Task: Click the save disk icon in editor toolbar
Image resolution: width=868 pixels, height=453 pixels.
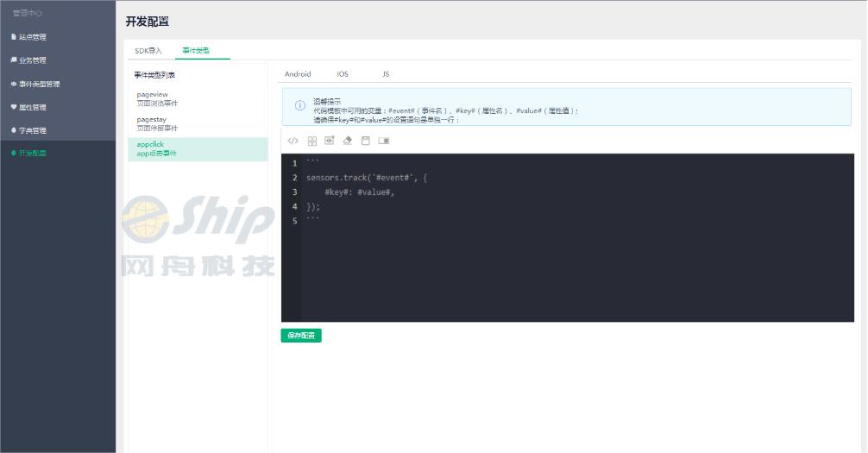Action: click(x=365, y=141)
